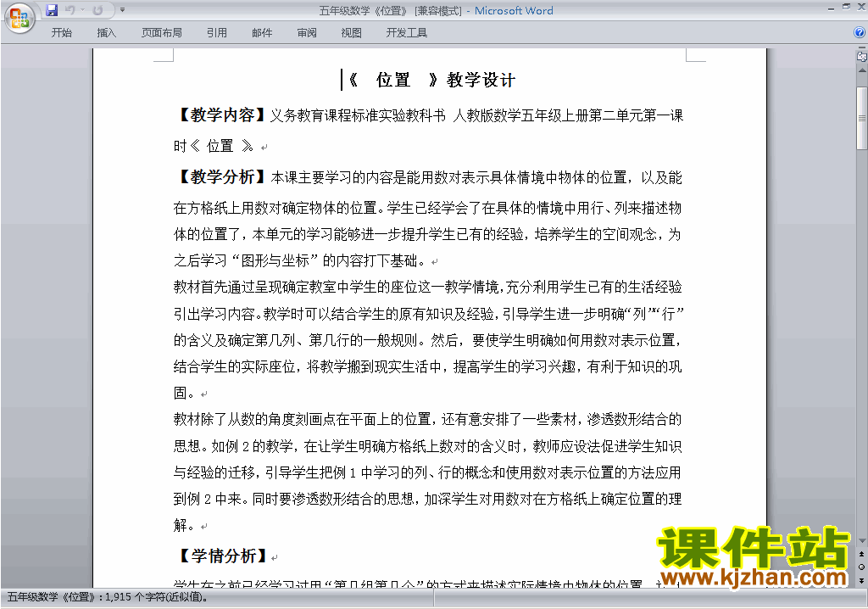Screen dimensions: 868x609
Task: Switch to the 插入 tab
Action: [106, 33]
